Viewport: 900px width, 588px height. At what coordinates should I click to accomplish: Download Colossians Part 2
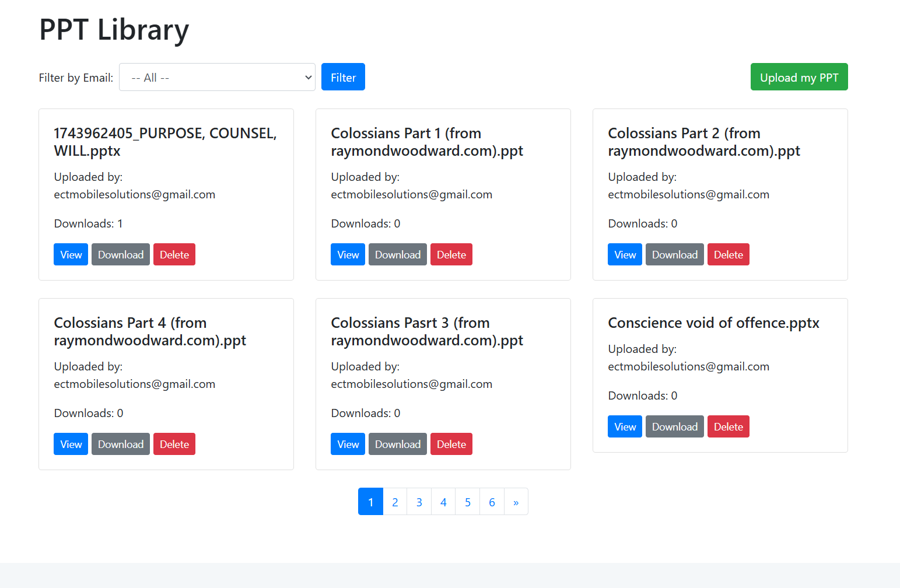point(674,254)
